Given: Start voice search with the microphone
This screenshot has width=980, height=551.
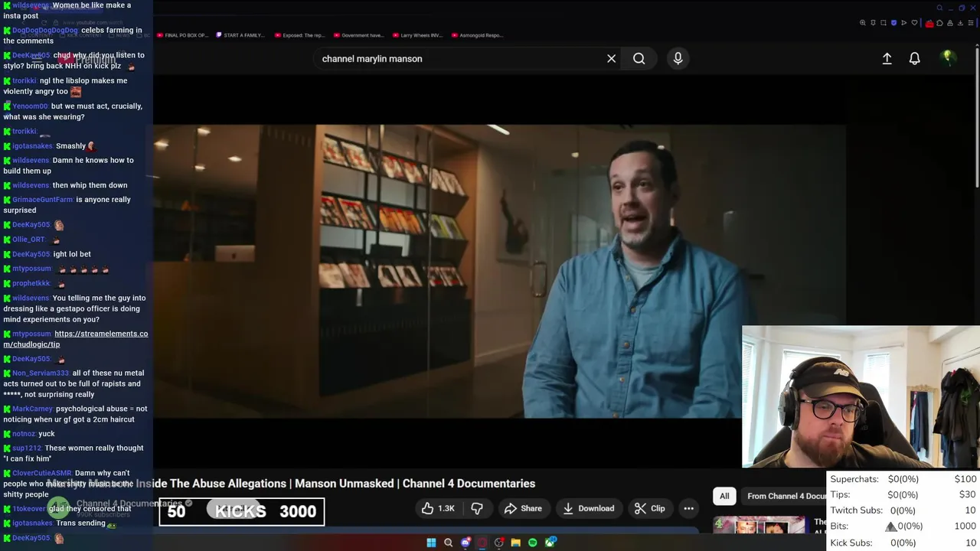Looking at the screenshot, I should point(678,58).
